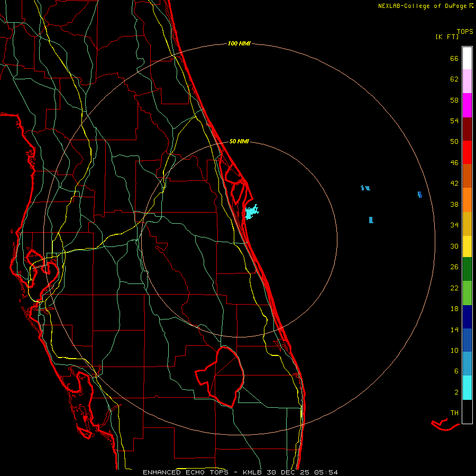Image resolution: width=476 pixels, height=476 pixels.
Task: Click the legend value 10
Action: [x=454, y=350]
